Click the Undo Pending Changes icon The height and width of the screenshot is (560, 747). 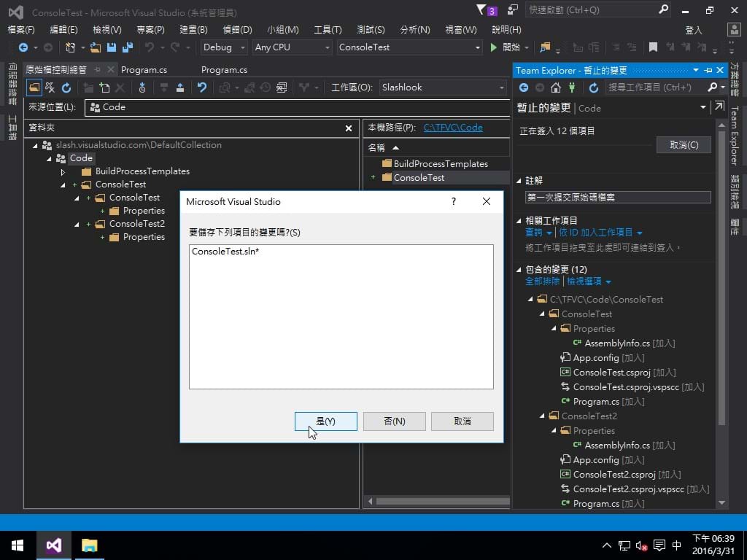tap(202, 87)
